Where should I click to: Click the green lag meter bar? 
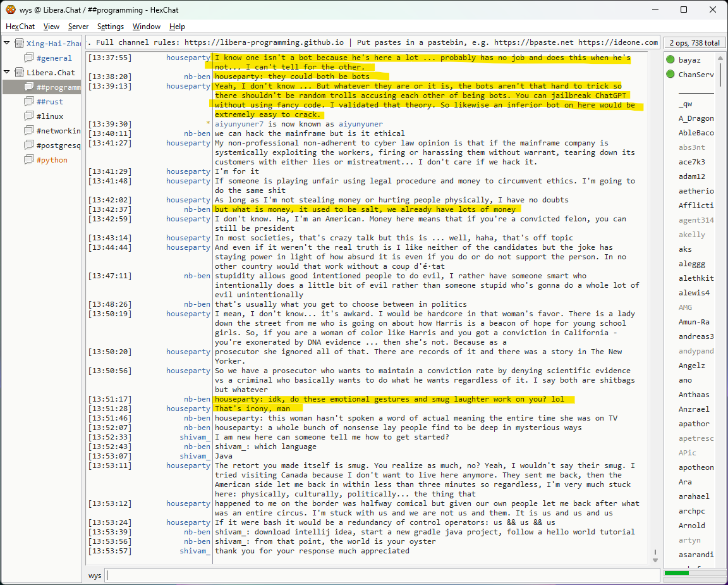(677, 573)
